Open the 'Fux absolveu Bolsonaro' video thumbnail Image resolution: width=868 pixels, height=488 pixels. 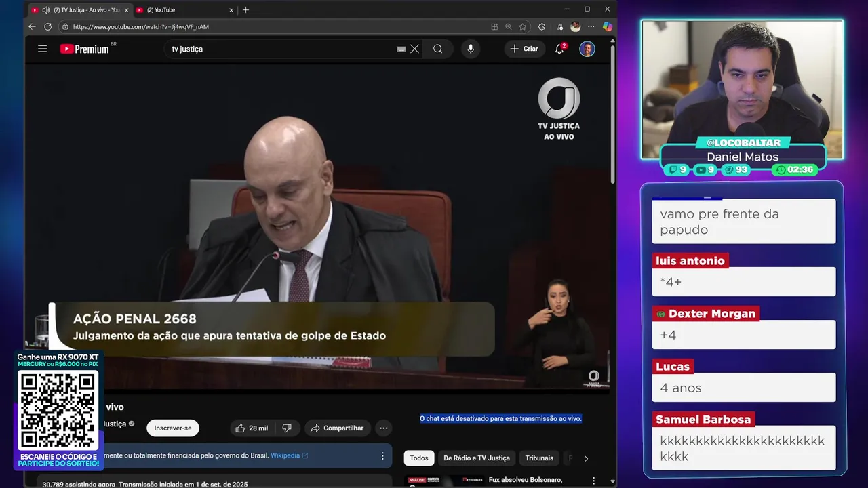[x=444, y=481]
